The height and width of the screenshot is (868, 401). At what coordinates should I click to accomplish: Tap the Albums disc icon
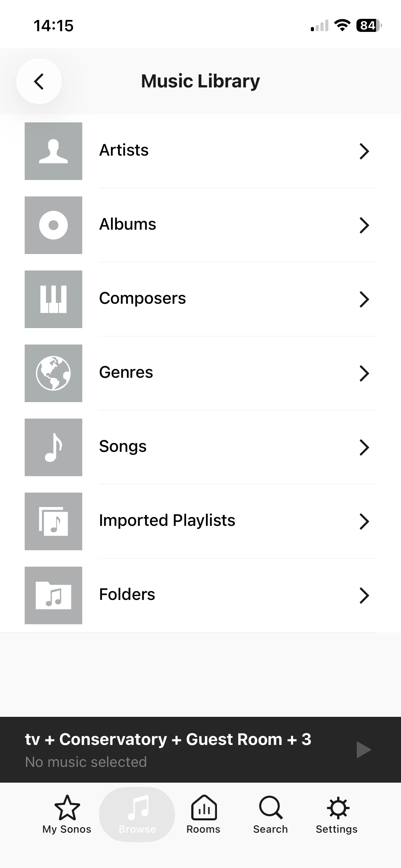pos(53,225)
